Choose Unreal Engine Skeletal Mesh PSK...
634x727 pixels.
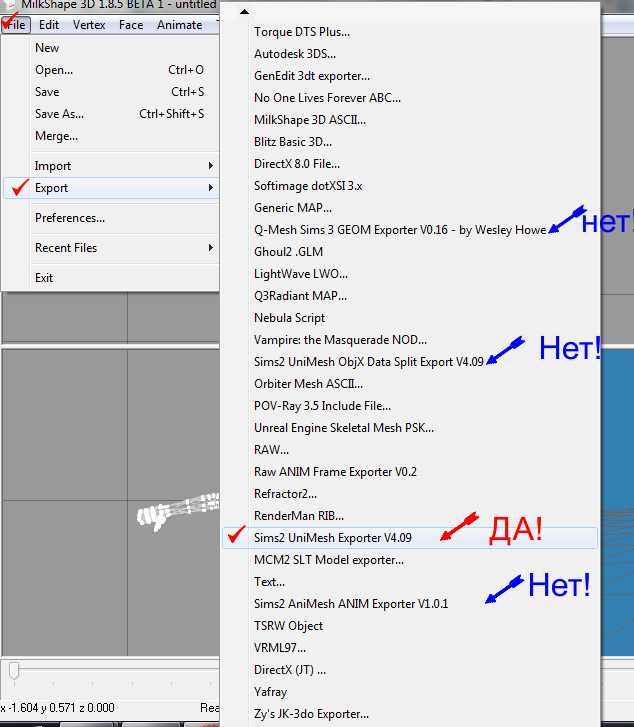410,428
